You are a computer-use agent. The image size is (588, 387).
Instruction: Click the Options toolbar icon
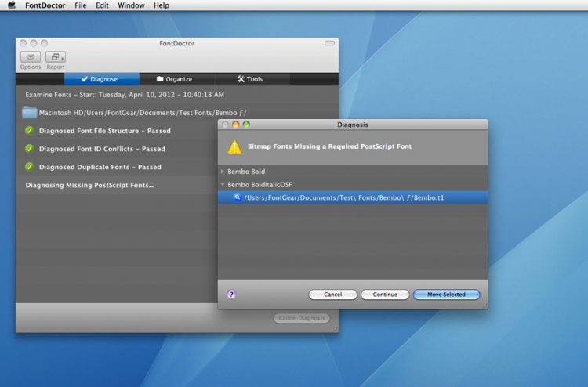[31, 57]
